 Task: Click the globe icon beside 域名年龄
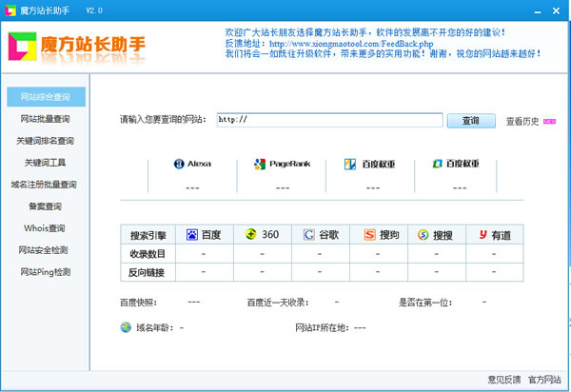click(126, 327)
